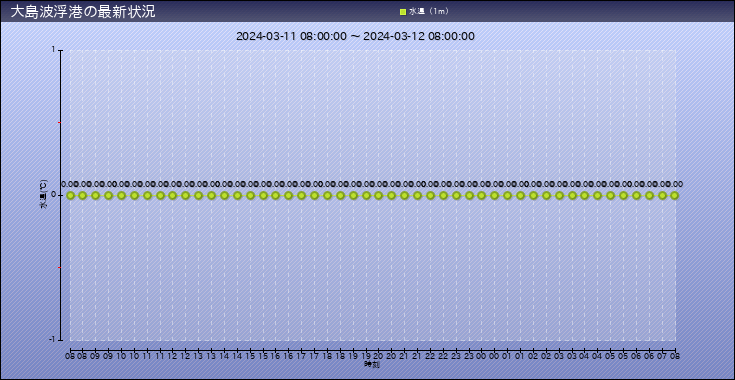
Task: Click the empty upper area of the plot
Action: [x=373, y=108]
